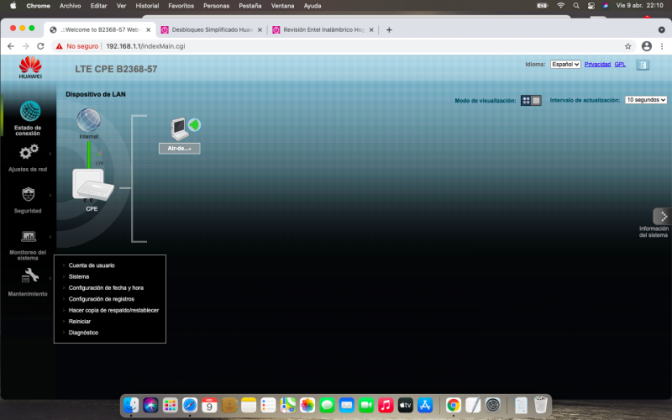Select Sistema from the submenu
672x420 pixels.
tap(79, 276)
